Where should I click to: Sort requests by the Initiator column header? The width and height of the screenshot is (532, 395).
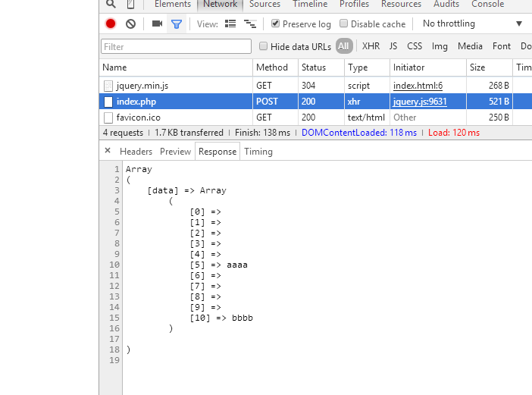pyautogui.click(x=428, y=67)
